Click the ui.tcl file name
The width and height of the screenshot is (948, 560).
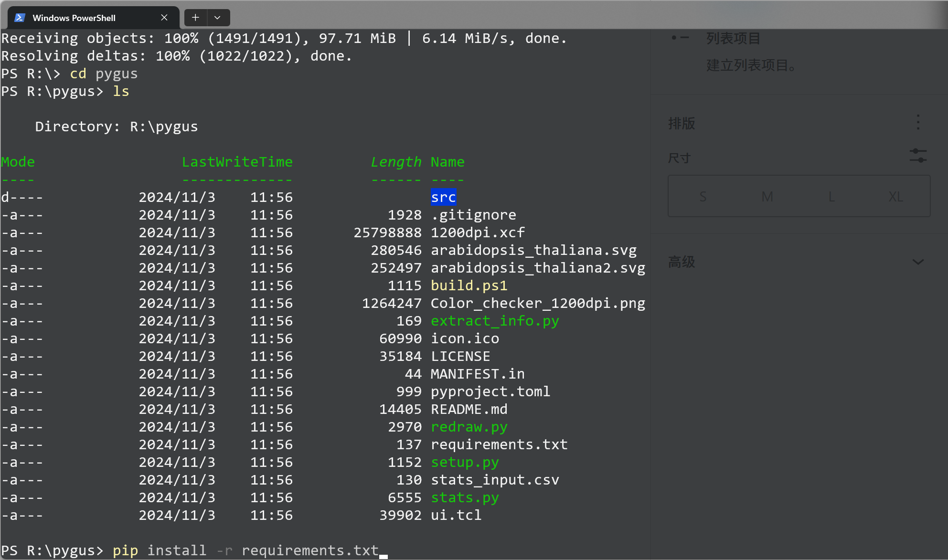pos(456,515)
